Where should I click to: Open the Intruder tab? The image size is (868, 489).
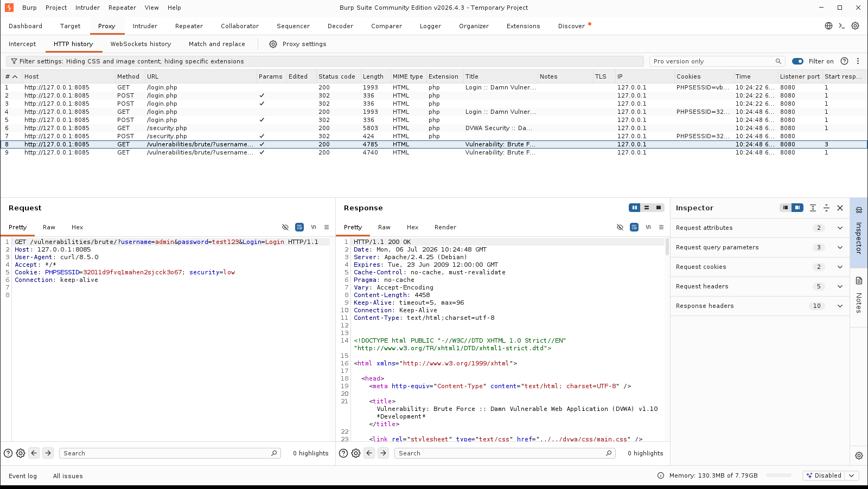145,26
